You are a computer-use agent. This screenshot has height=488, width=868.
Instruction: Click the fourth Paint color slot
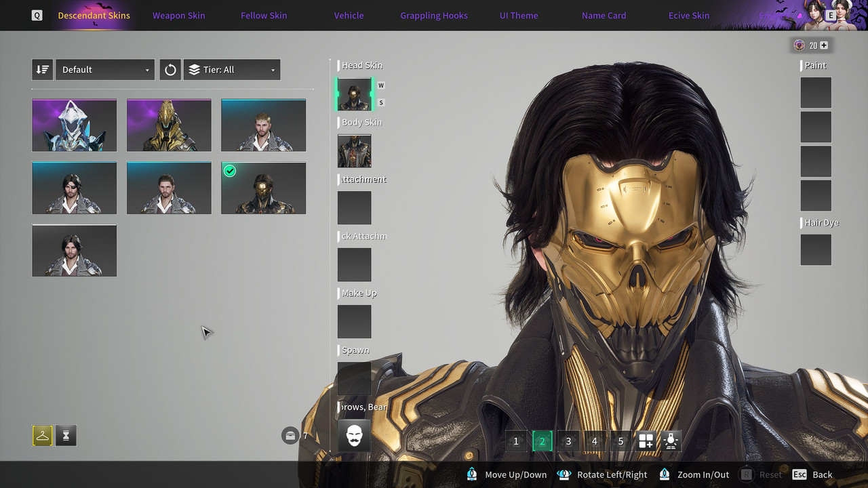pyautogui.click(x=816, y=195)
